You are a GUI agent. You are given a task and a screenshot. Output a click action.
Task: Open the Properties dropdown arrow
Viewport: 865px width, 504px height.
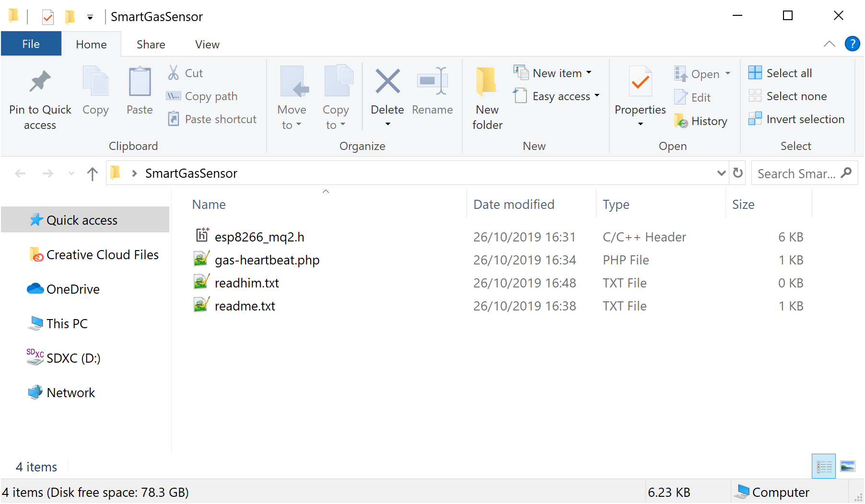pos(641,124)
